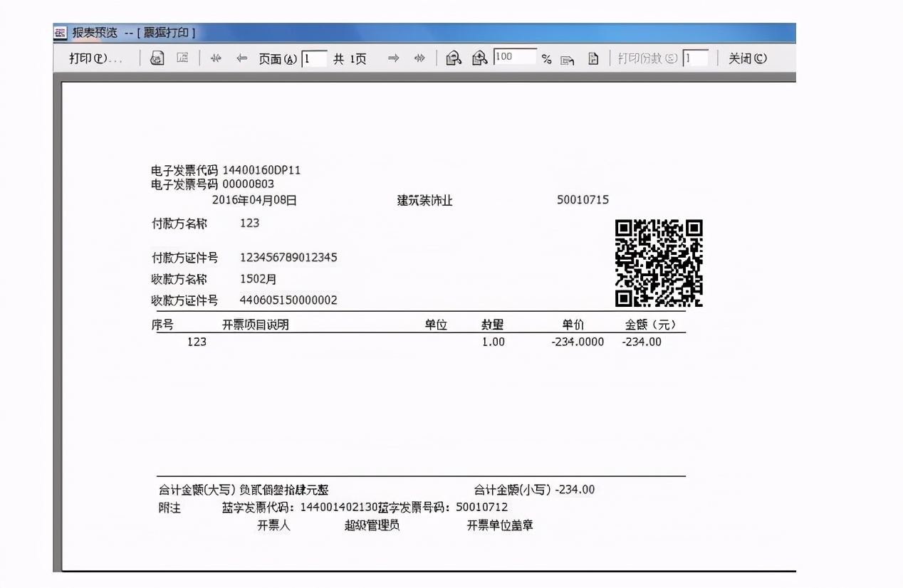Click the page properties document icon
This screenshot has height=588, width=903.
(594, 58)
